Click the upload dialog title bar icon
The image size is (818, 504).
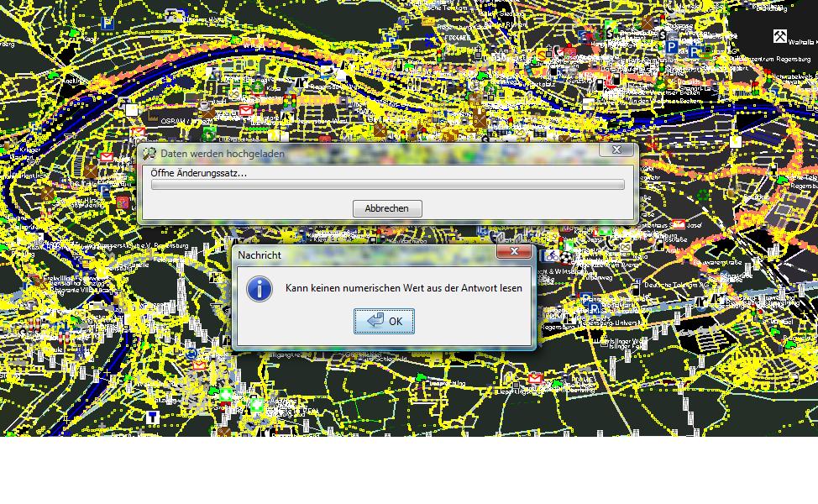(x=149, y=154)
